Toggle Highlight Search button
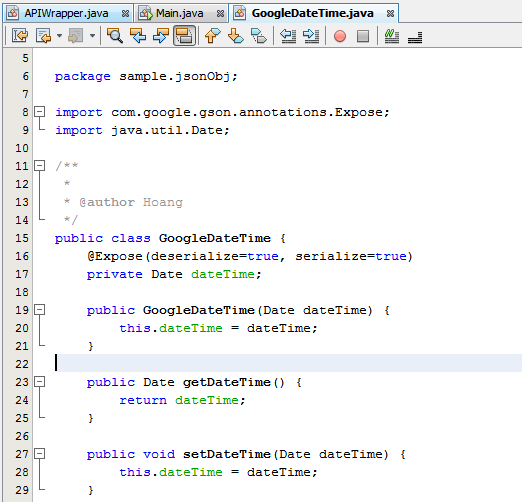 (x=184, y=36)
